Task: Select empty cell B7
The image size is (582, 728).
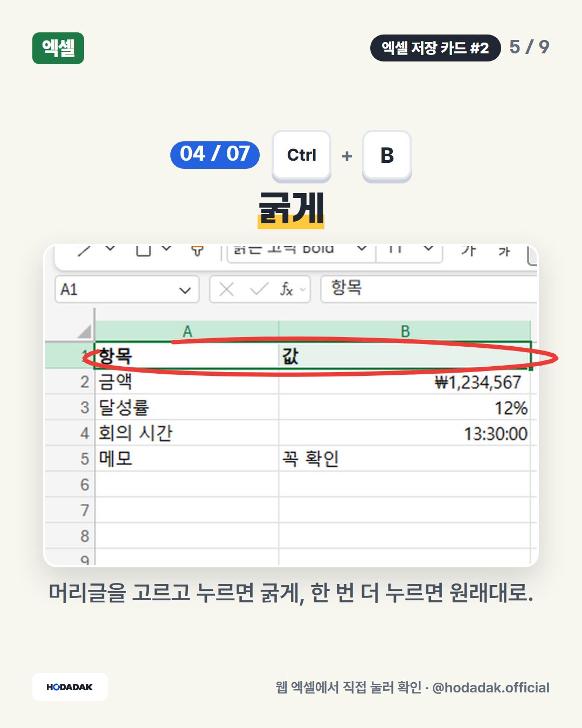Action: click(405, 510)
